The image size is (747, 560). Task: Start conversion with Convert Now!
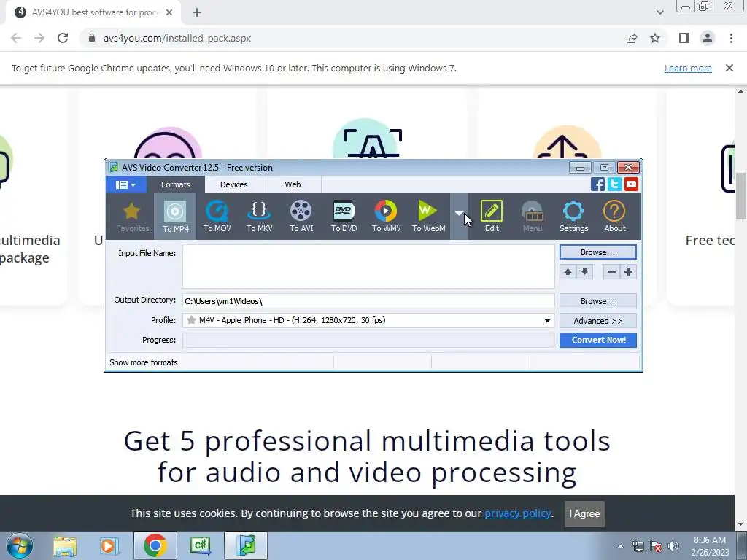tap(597, 340)
